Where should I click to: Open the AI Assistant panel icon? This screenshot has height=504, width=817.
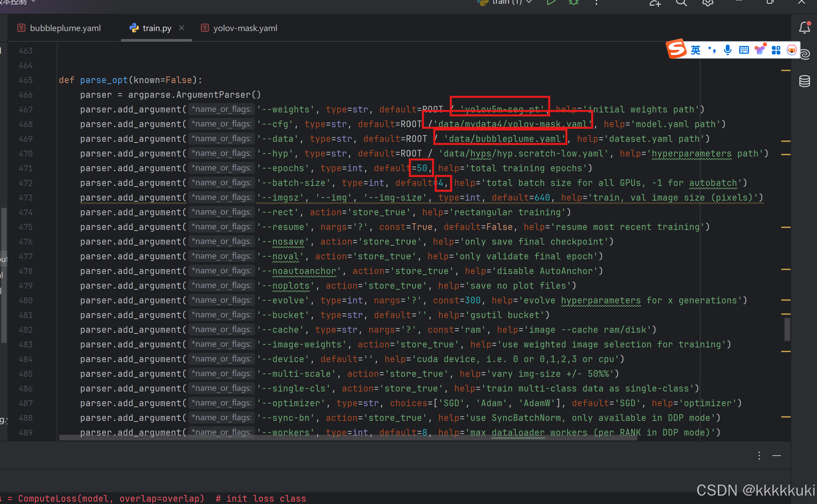pos(805,54)
